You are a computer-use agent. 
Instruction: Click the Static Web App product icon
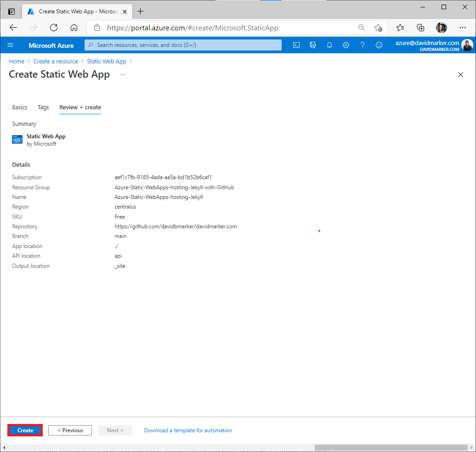pyautogui.click(x=17, y=140)
